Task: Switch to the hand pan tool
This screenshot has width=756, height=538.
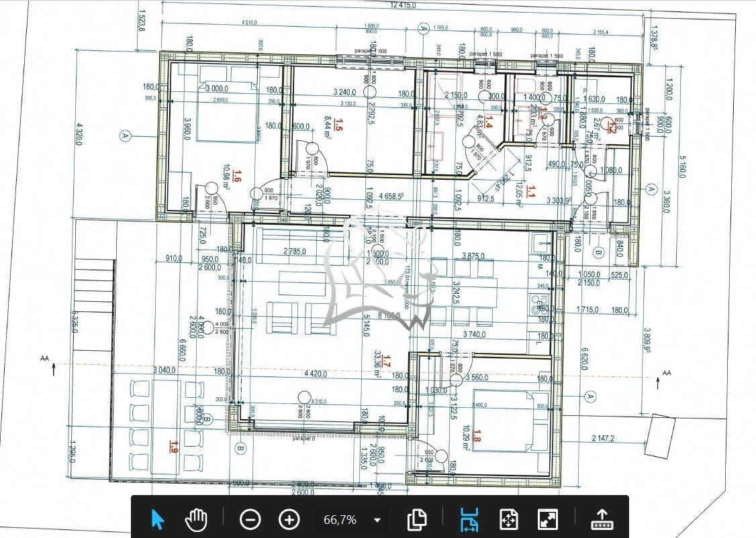Action: point(196,519)
